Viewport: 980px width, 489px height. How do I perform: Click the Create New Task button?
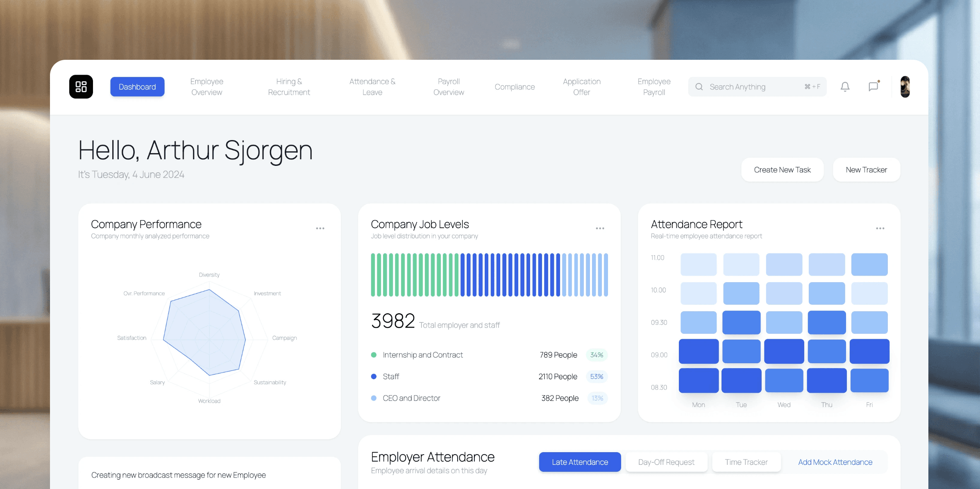click(782, 170)
